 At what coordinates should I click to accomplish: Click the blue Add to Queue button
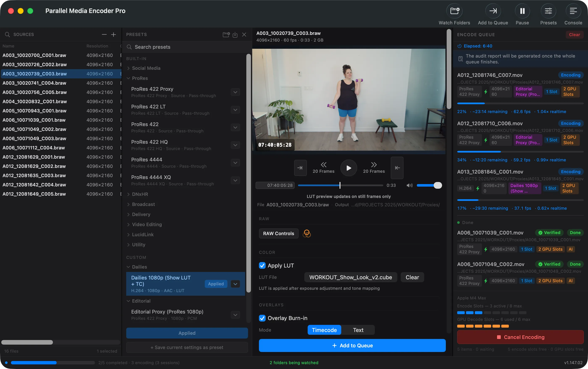[x=352, y=345]
